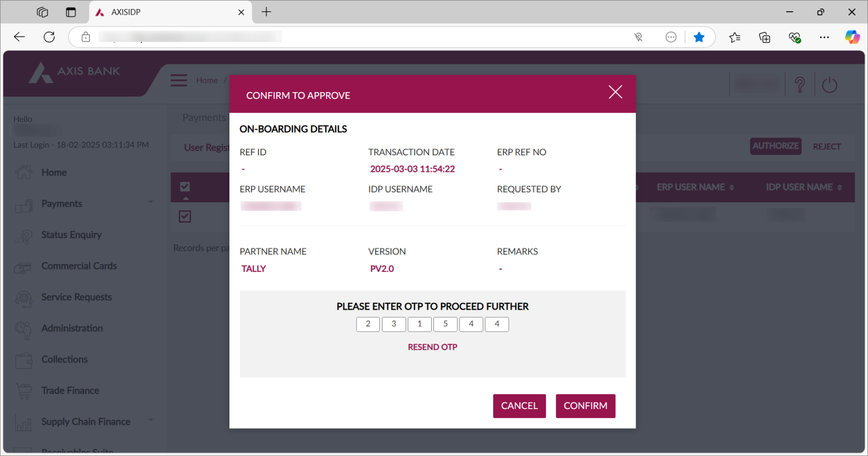This screenshot has height=456, width=868.
Task: Expand the Payments sidebar menu chevron
Action: click(x=150, y=201)
